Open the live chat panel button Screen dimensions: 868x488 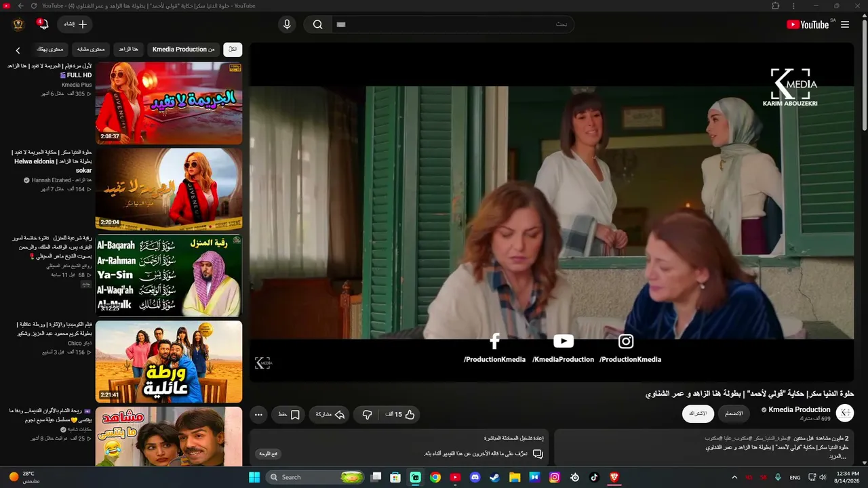269,453
